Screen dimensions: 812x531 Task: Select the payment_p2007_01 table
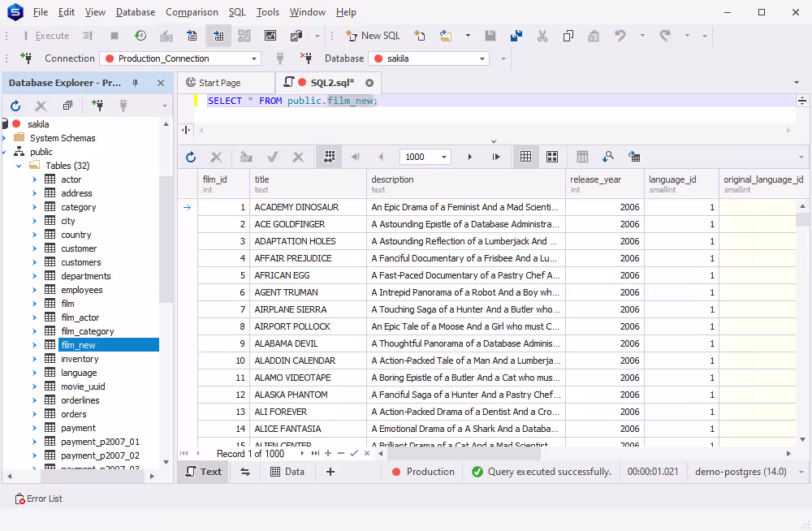101,442
